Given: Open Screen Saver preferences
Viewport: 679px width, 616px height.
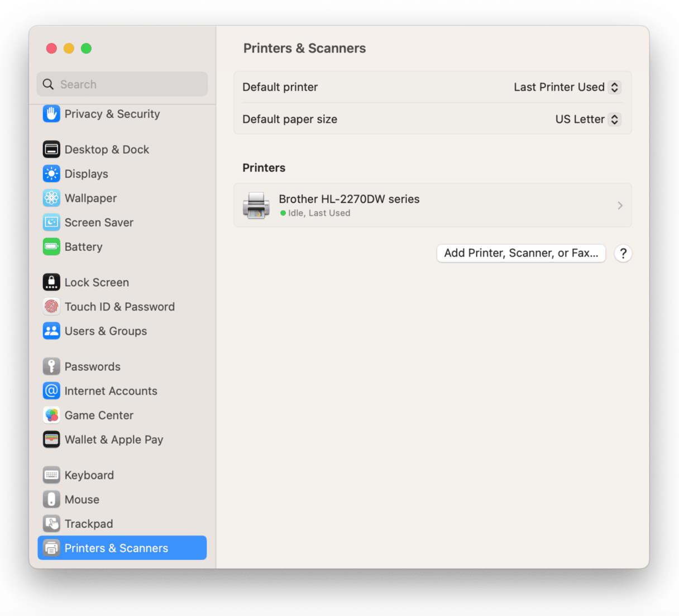Looking at the screenshot, I should click(x=122, y=222).
